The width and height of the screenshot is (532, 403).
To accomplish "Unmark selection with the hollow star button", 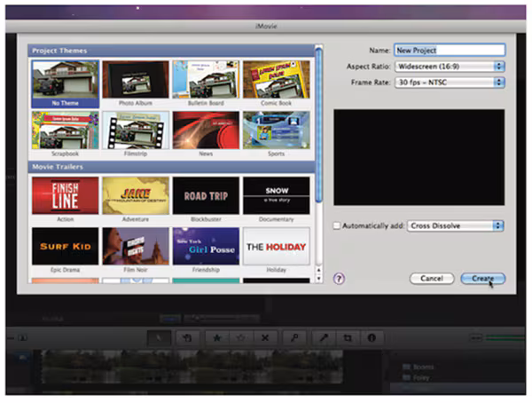I will (x=241, y=338).
